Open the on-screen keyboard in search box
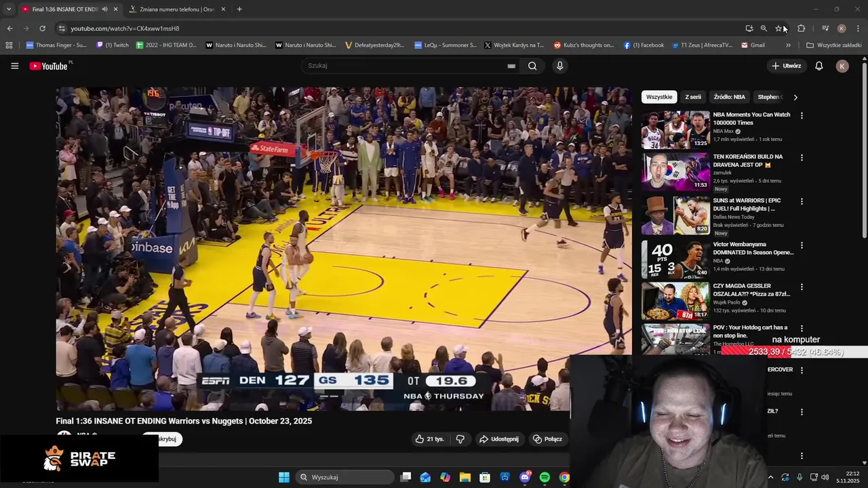The height and width of the screenshot is (488, 868). click(511, 66)
